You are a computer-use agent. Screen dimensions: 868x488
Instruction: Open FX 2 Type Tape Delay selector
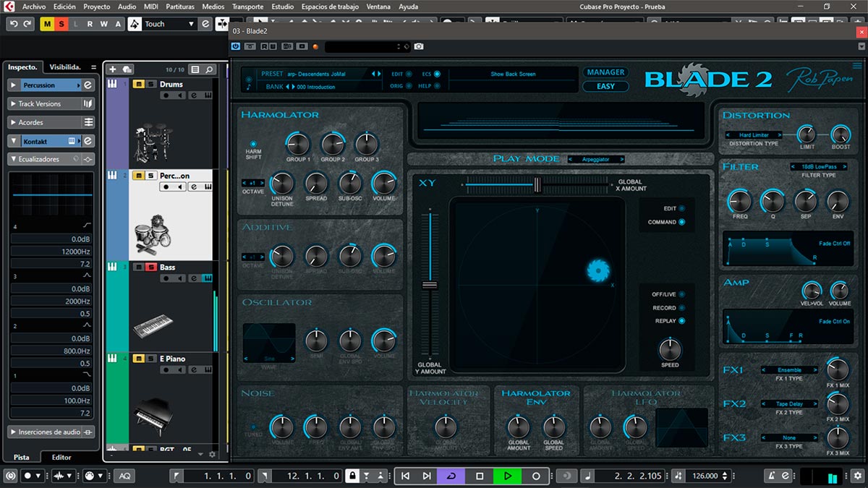pos(789,404)
